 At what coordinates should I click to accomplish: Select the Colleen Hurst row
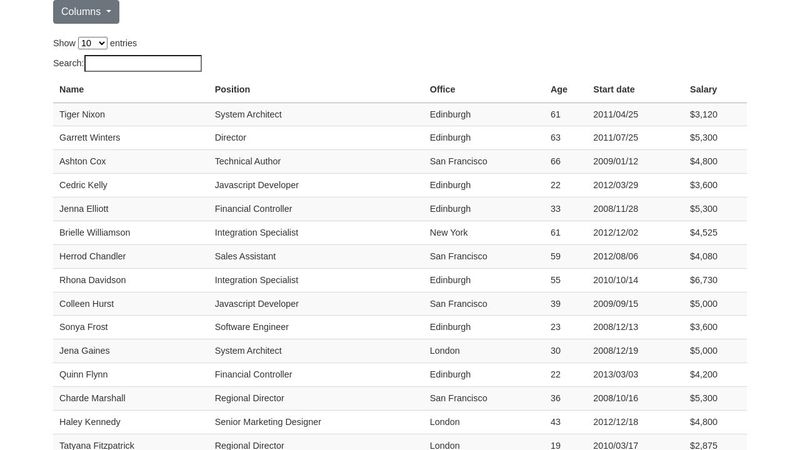click(399, 304)
